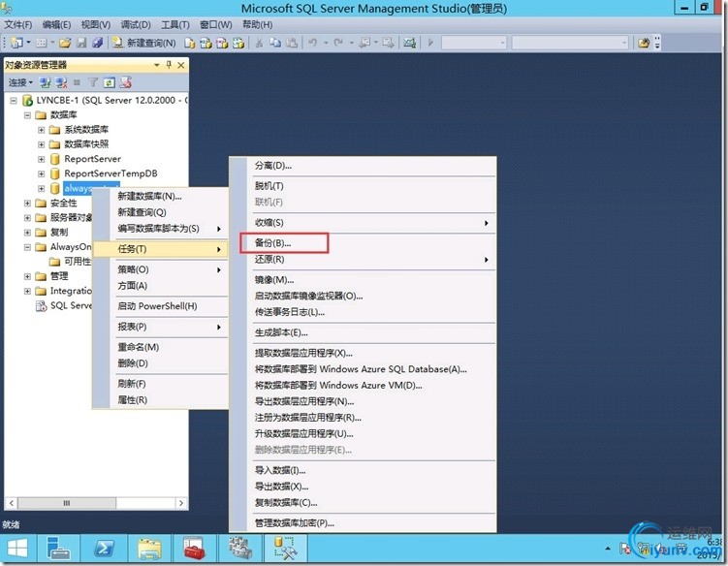Choose 镜像(M)... in the submenu
Viewport: 728px width, 566px height.
click(373, 279)
